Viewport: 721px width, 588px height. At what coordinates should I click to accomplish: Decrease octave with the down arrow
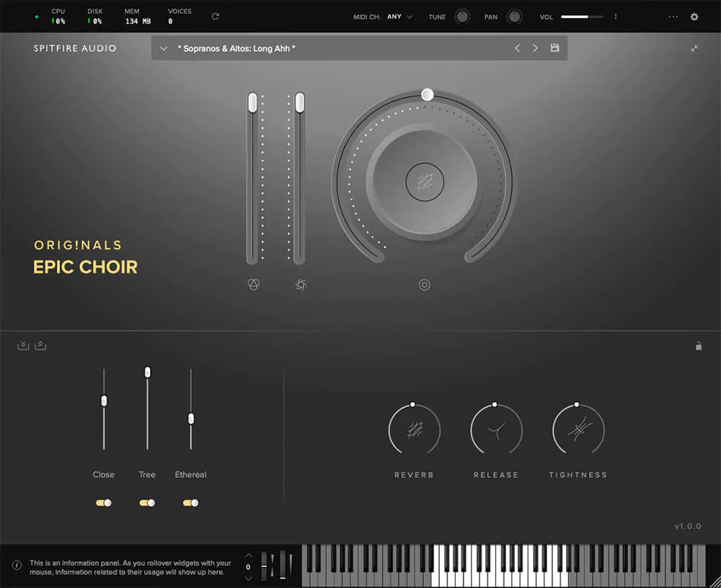click(x=248, y=579)
